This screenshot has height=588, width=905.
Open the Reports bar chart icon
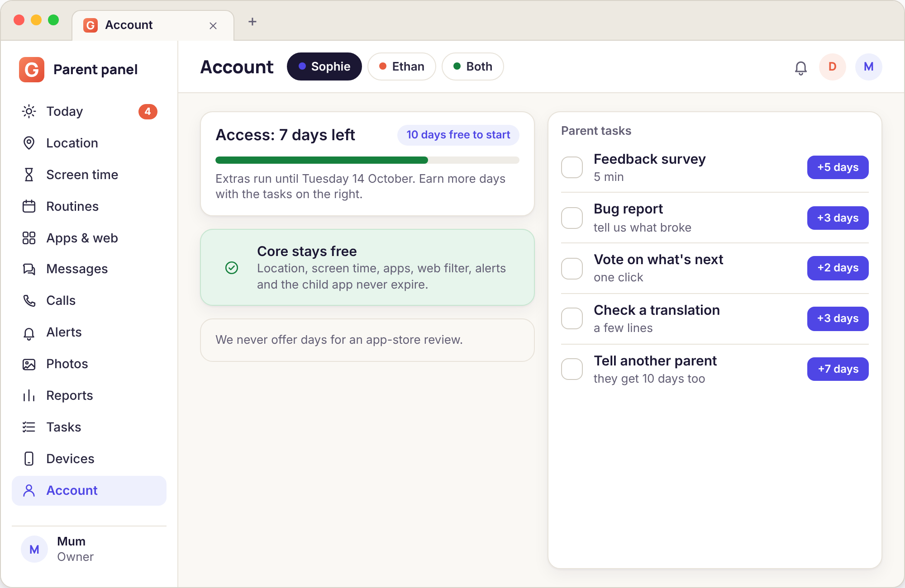(x=29, y=395)
